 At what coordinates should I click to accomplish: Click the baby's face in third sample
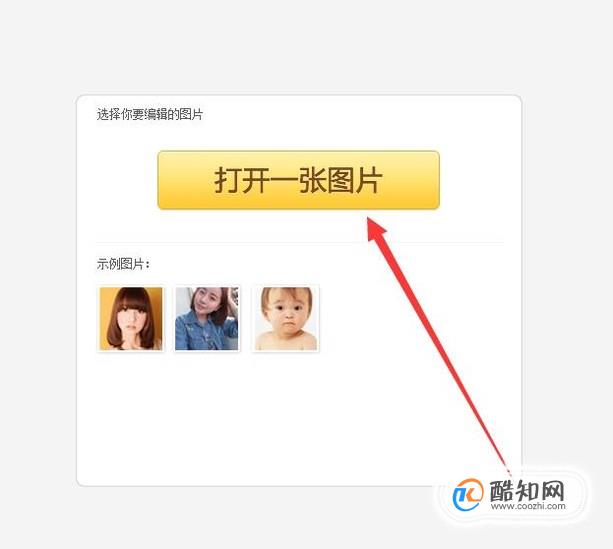[287, 311]
